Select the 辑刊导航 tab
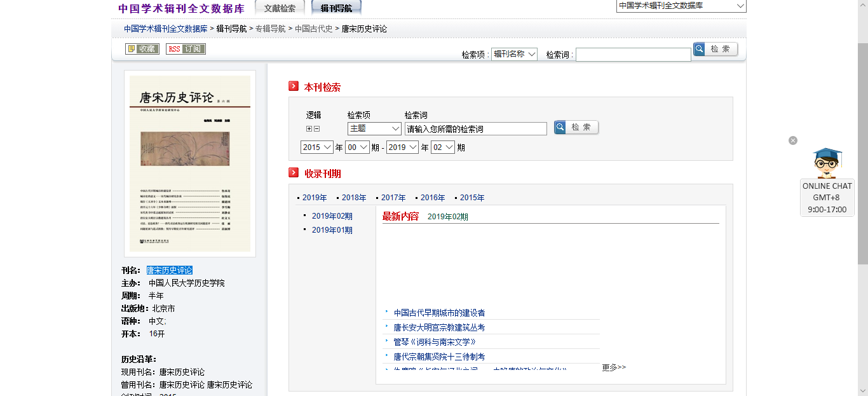This screenshot has height=396, width=868. click(336, 8)
